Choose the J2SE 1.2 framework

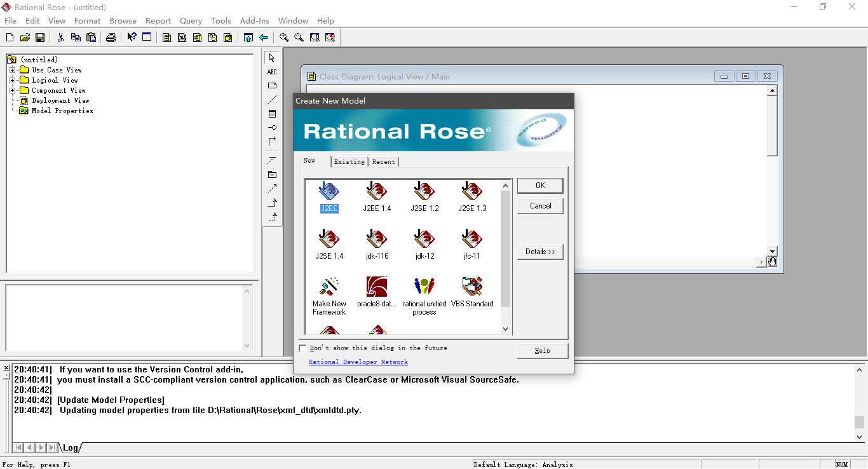(x=424, y=197)
